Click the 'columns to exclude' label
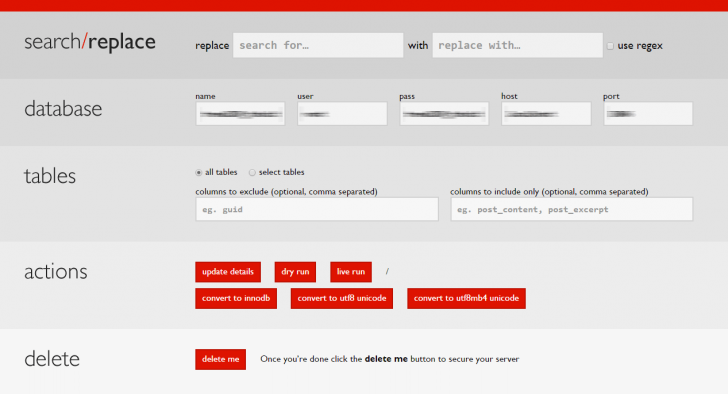 point(286,192)
